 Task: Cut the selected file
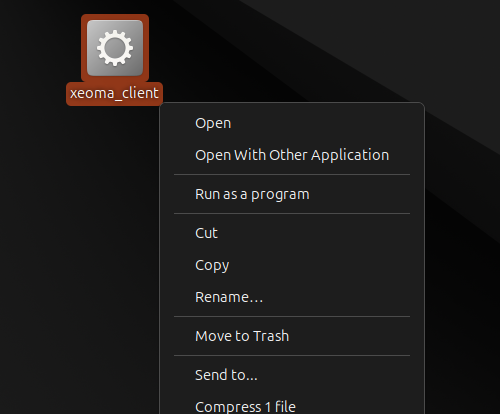coord(292,233)
